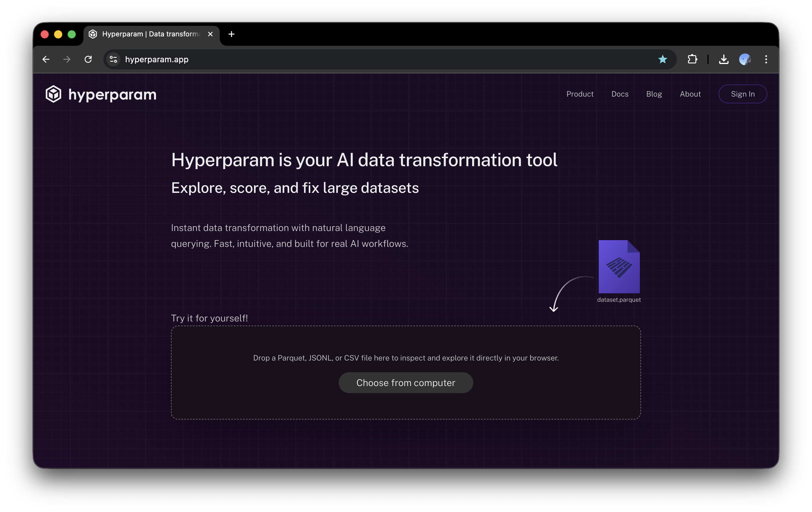Open the browser extensions icon
Screen dimensions: 812x512
pos(693,59)
